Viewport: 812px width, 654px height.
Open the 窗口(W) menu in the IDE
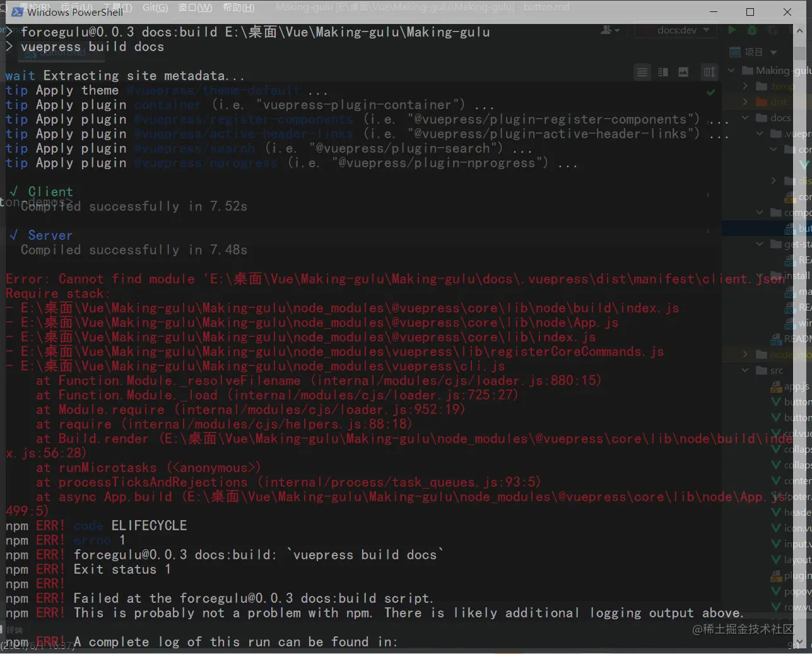click(196, 8)
